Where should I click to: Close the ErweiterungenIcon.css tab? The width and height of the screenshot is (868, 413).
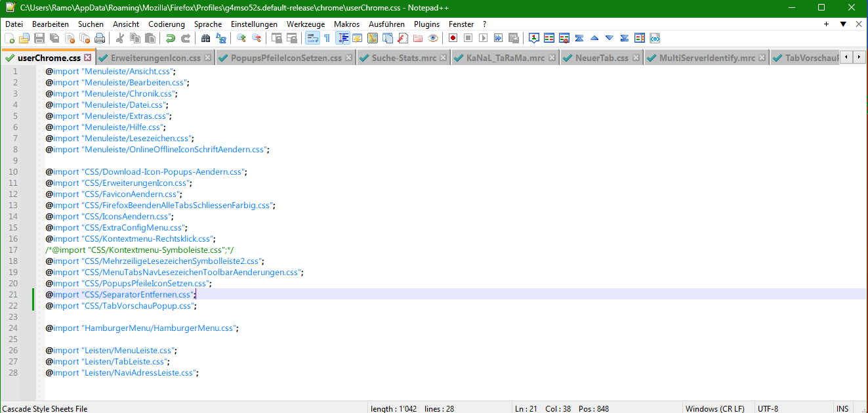[x=208, y=58]
